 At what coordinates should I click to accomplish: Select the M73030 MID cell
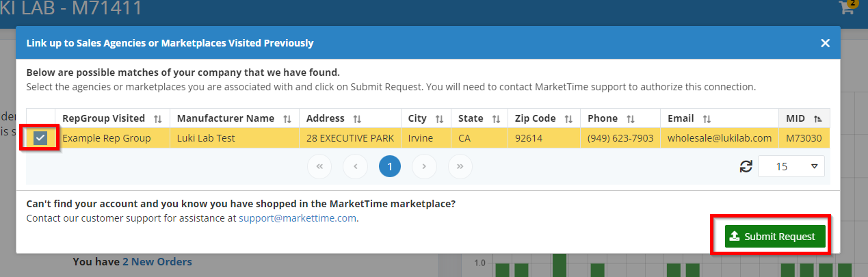point(804,138)
